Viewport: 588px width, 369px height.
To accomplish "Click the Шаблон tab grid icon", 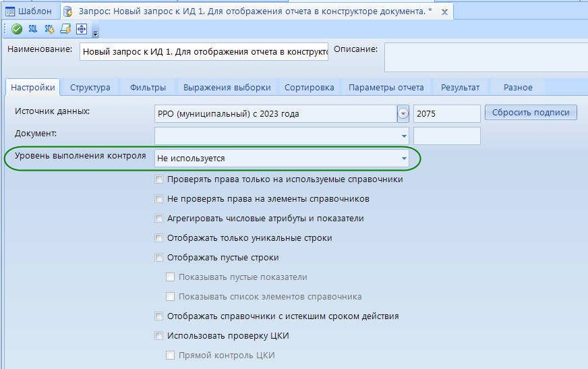I will click(x=10, y=11).
